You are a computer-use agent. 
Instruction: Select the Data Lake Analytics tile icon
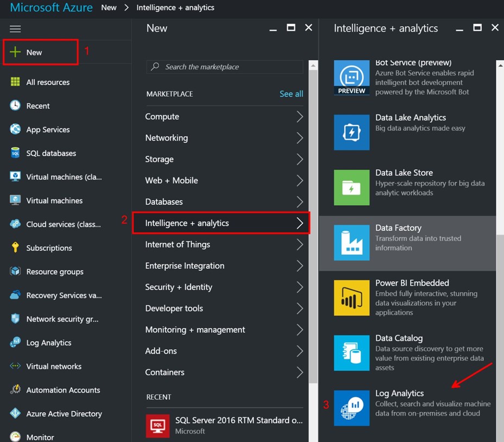point(351,132)
